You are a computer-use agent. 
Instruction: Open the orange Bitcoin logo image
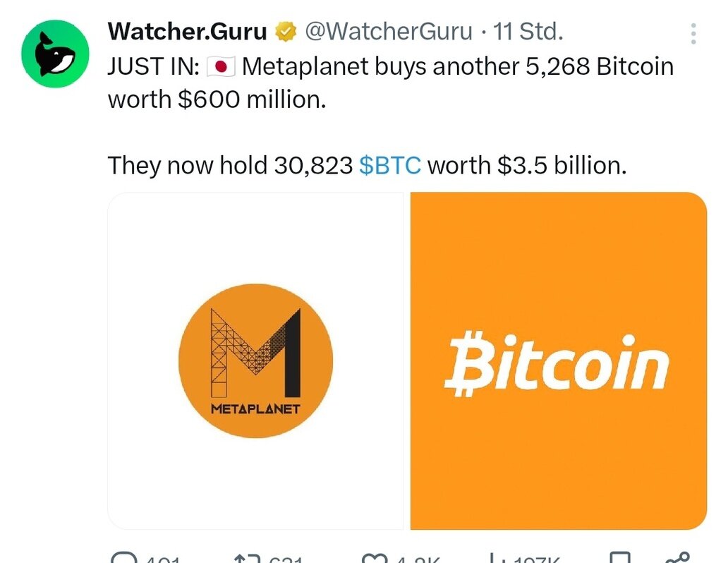tap(558, 361)
